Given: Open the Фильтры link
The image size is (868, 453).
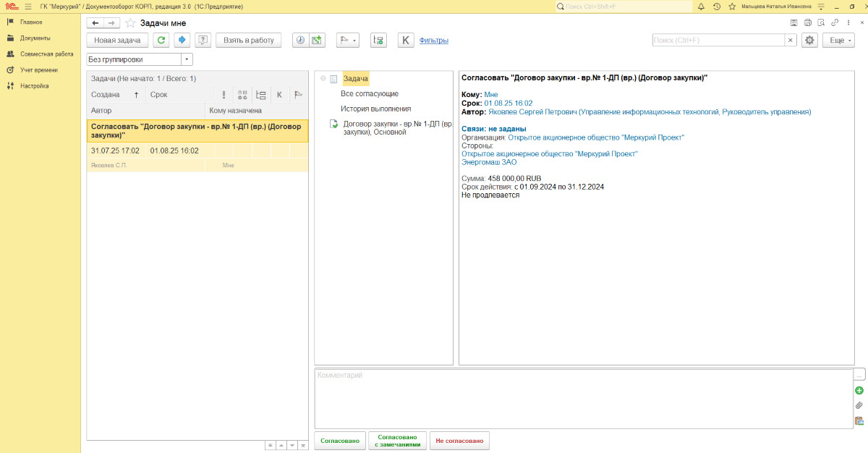Looking at the screenshot, I should (x=434, y=41).
